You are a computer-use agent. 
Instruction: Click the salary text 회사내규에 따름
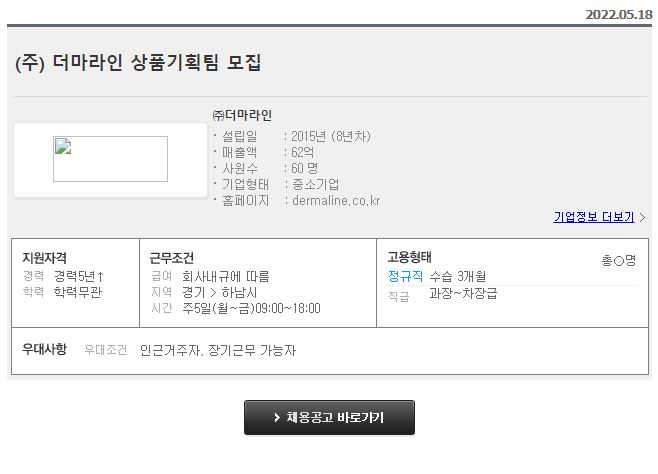pos(226,276)
